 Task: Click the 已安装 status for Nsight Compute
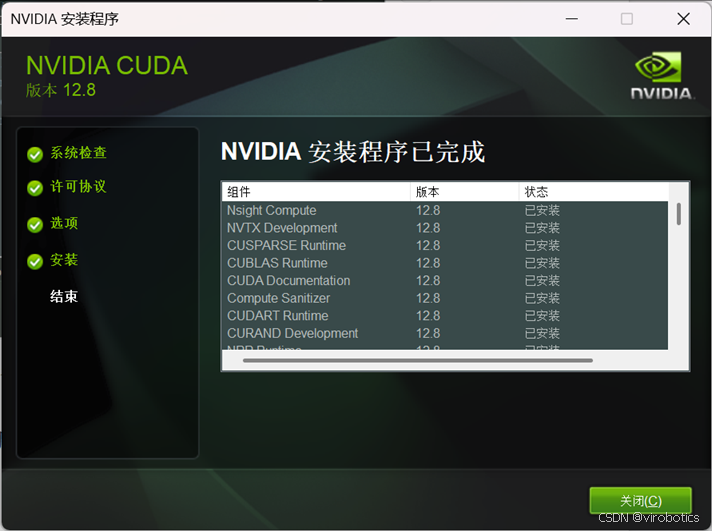(542, 210)
